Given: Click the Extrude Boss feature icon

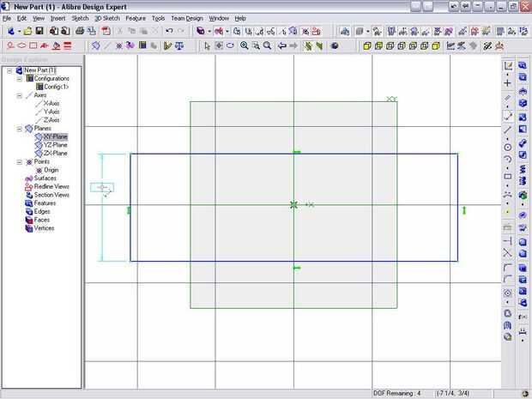Looking at the screenshot, I should pyautogui.click(x=523, y=65).
